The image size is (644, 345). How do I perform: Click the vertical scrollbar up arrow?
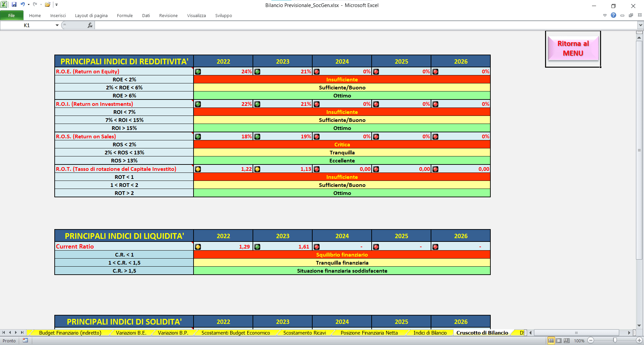tap(639, 38)
